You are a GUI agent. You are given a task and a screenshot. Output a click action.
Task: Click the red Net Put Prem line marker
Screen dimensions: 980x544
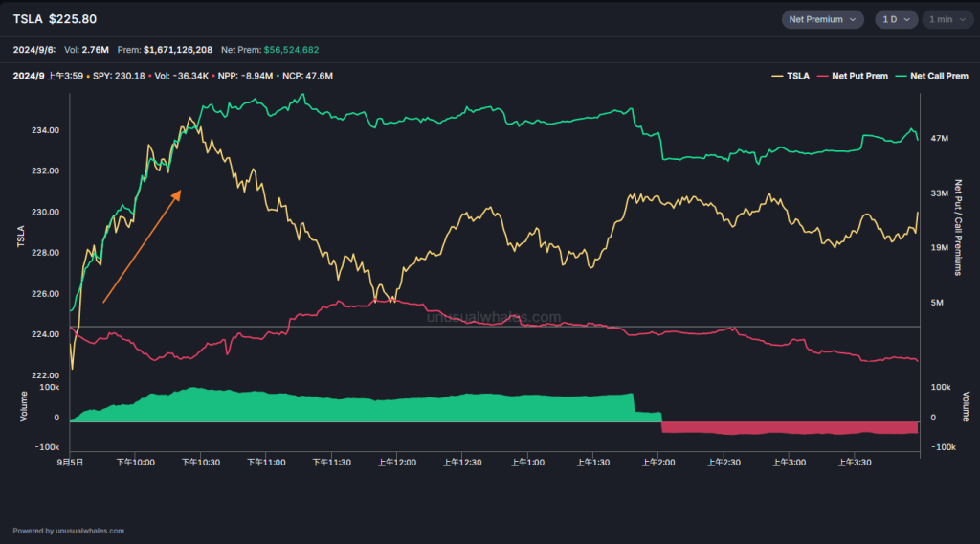(x=824, y=76)
